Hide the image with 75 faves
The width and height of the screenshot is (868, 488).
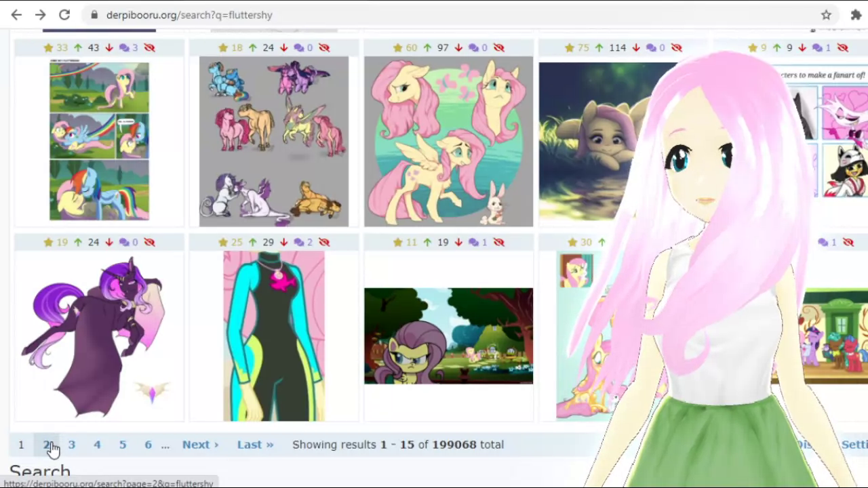[676, 47]
